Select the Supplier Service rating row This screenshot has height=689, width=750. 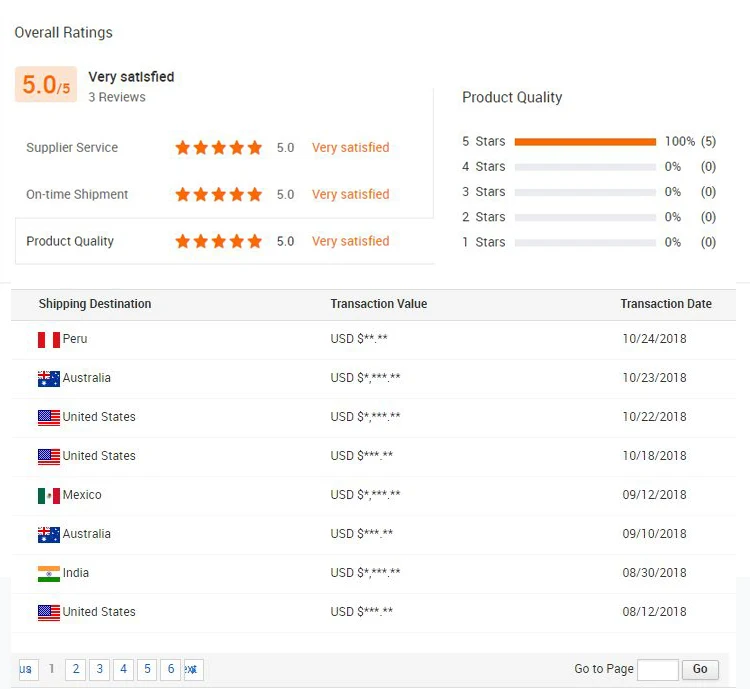pyautogui.click(x=224, y=147)
